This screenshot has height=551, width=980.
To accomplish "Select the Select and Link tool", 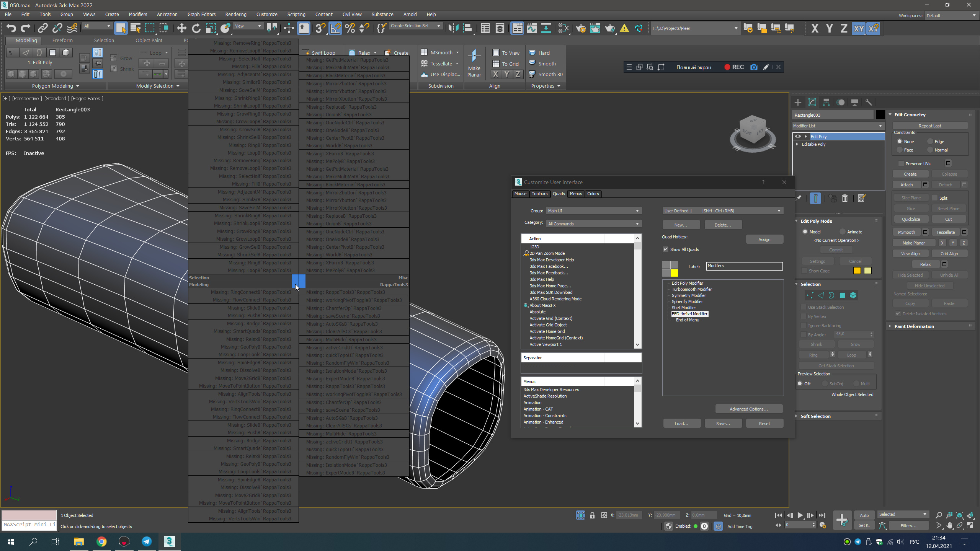I will (x=42, y=28).
